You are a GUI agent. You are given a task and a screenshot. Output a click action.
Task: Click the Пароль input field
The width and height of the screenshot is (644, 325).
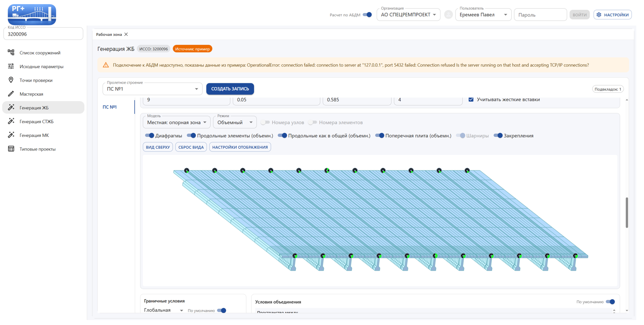[x=540, y=15]
